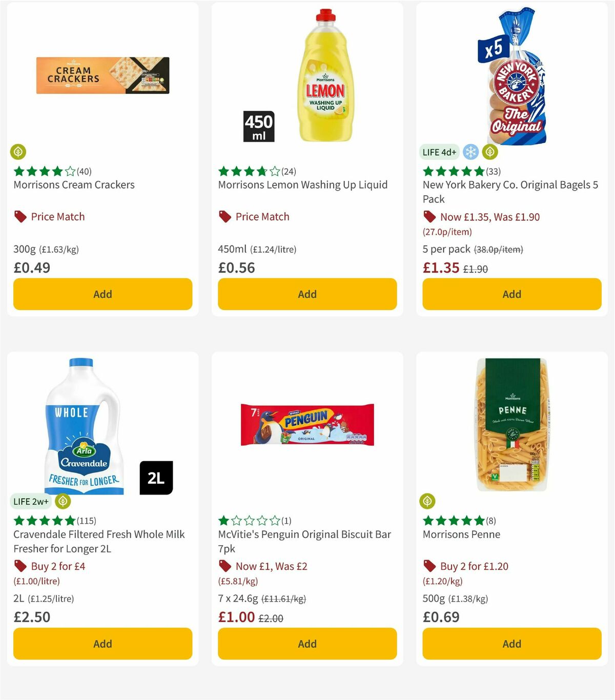Screen dimensions: 615x700
Task: Click the red offer tag icon beside Buy 2 for £1.20
Action: [x=429, y=566]
